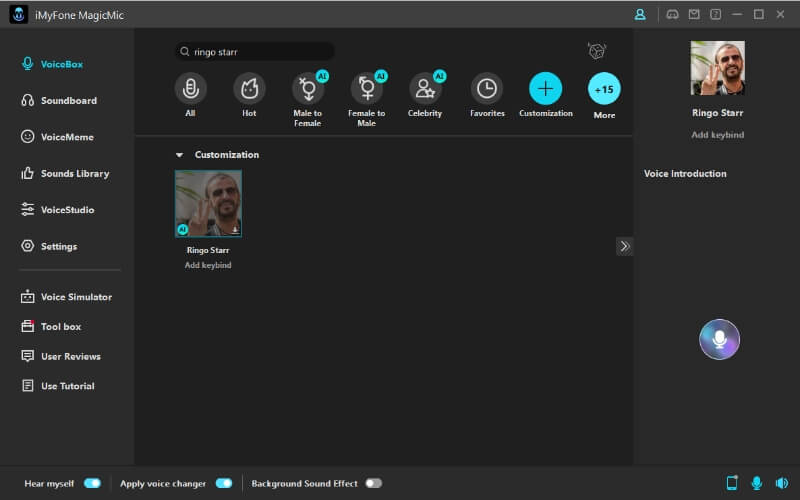Select the Female to Male category icon

pos(366,88)
